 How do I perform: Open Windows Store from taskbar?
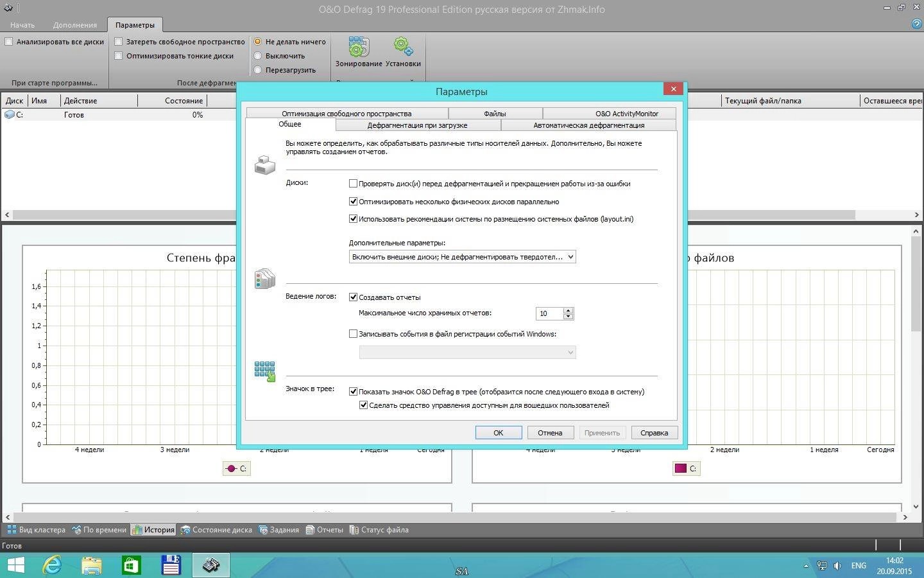click(x=132, y=565)
